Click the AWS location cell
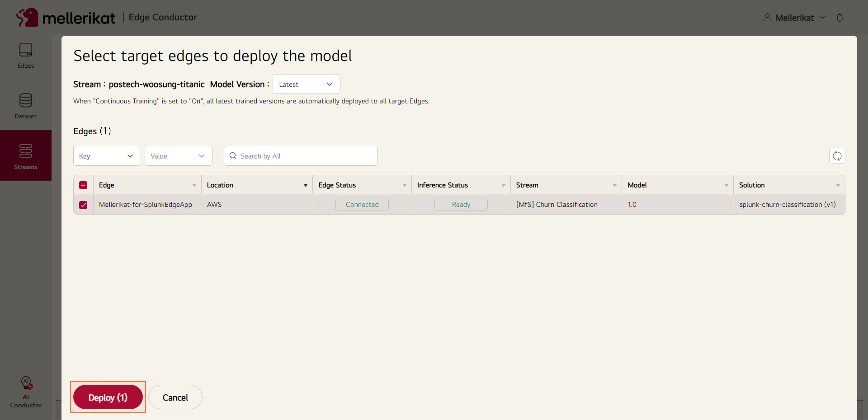This screenshot has width=868, height=420. point(214,205)
